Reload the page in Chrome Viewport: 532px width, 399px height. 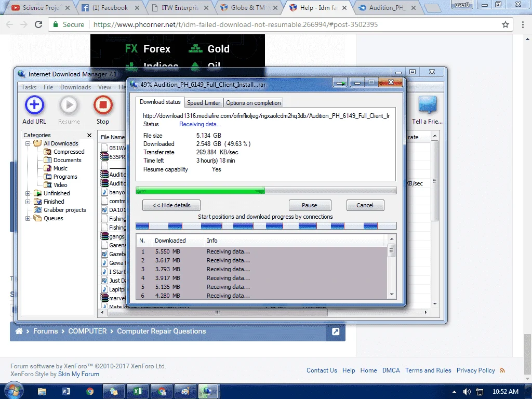[x=38, y=24]
